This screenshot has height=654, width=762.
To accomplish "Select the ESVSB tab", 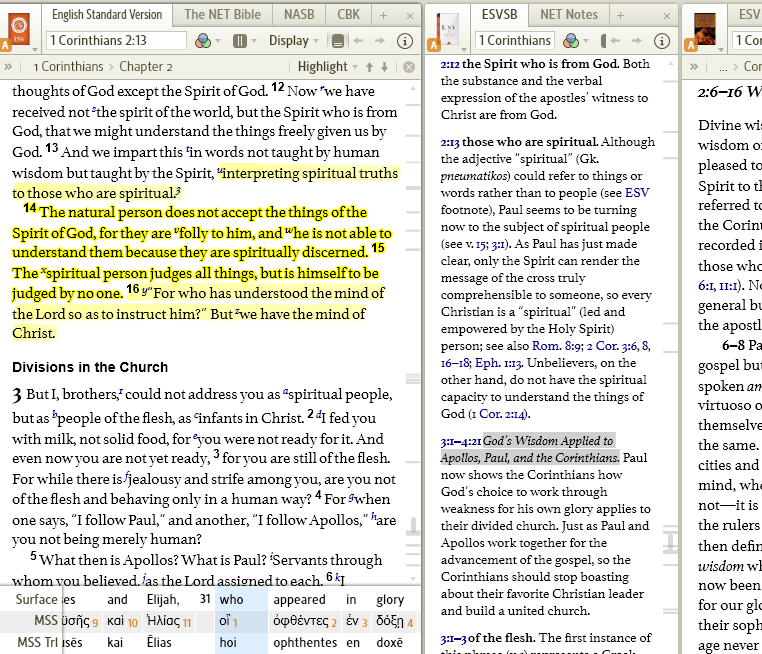I will click(499, 15).
